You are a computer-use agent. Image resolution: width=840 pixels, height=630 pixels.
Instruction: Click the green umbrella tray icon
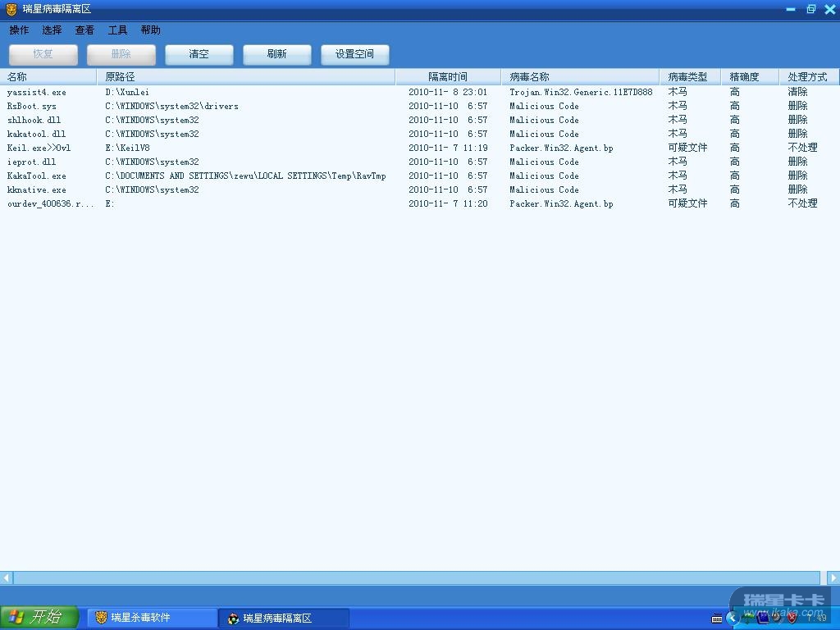point(748,619)
